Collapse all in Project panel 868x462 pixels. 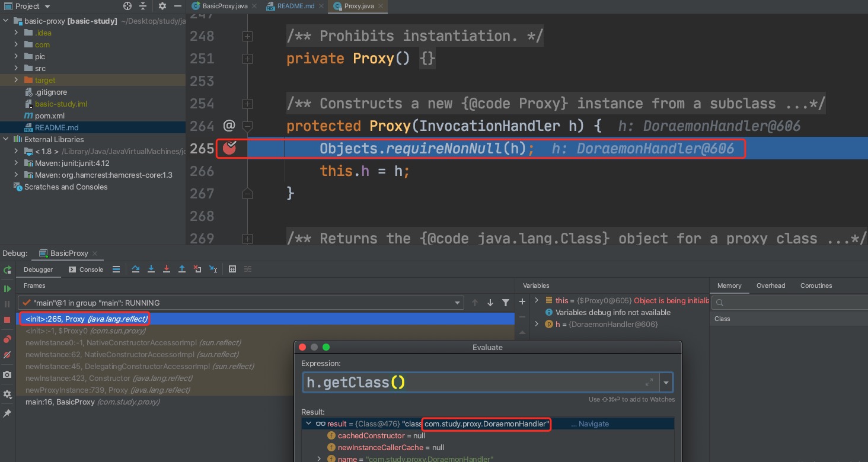[x=143, y=6]
